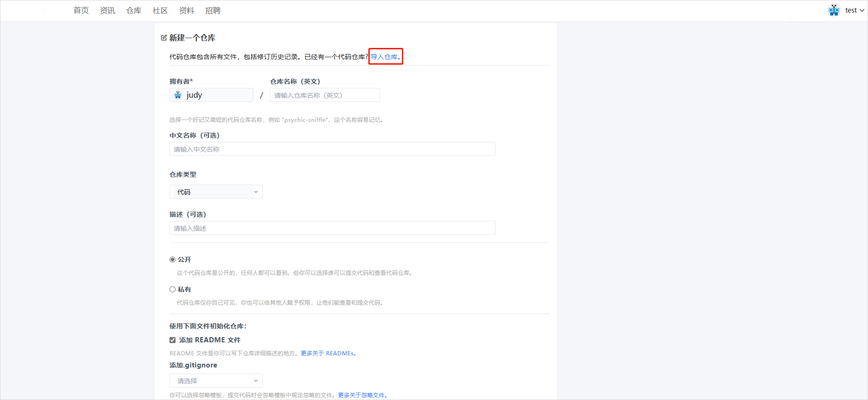Uncheck the 添加 README 文件 checkbox
This screenshot has width=868, height=400.
click(173, 340)
